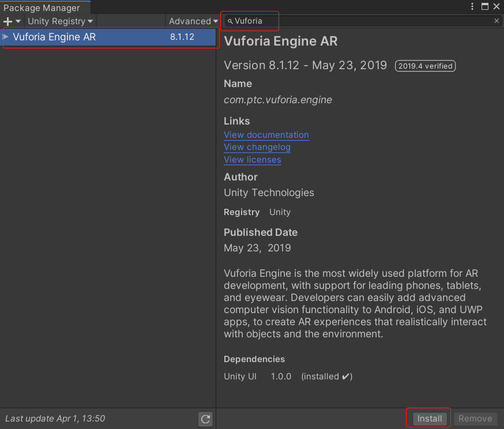Open the Unity Registry dropdown
This screenshot has height=429, width=504.
pyautogui.click(x=60, y=21)
